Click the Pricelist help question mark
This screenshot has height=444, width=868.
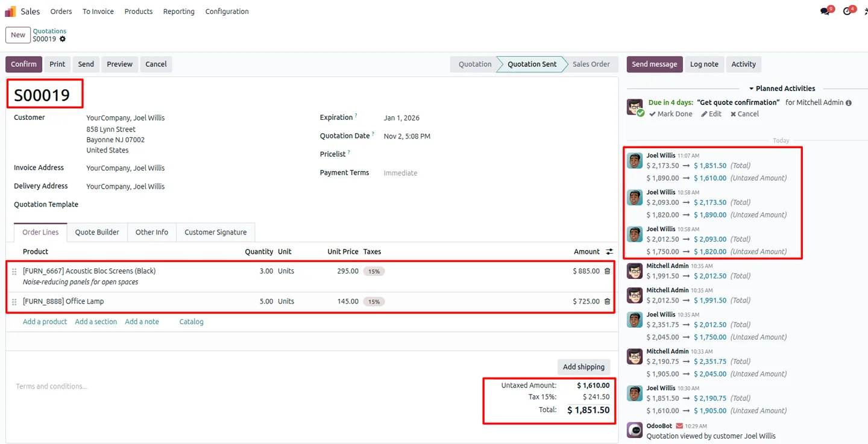tap(349, 152)
